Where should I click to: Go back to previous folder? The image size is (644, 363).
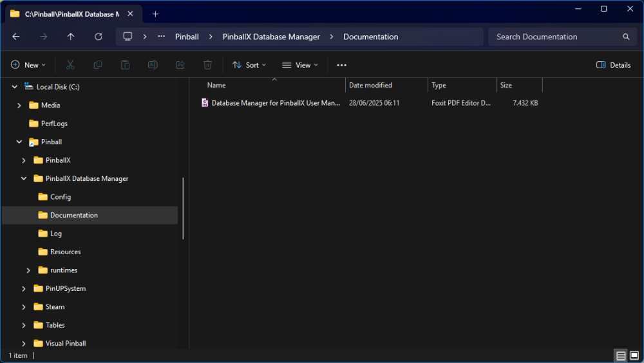[16, 37]
